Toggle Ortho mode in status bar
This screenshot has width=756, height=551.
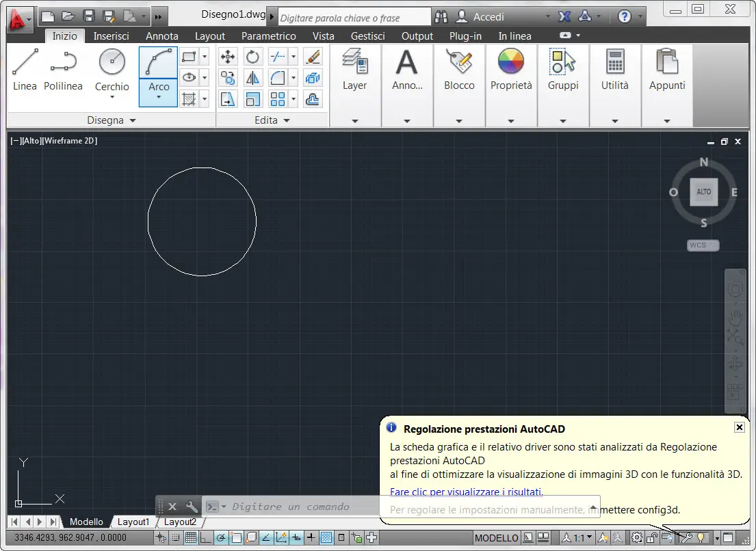tap(206, 537)
